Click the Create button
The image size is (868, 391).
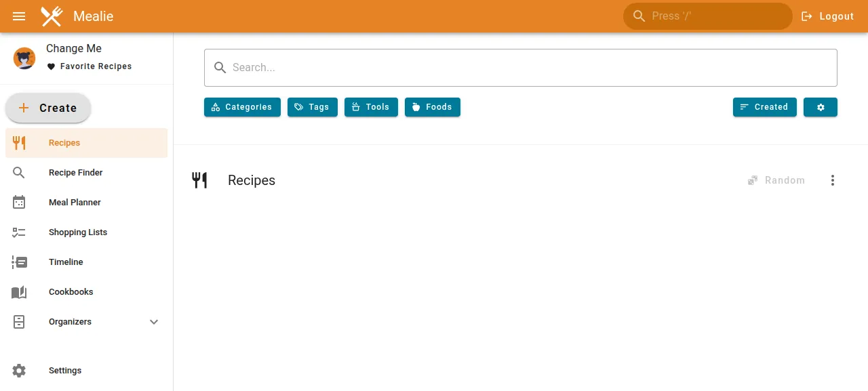[x=48, y=108]
